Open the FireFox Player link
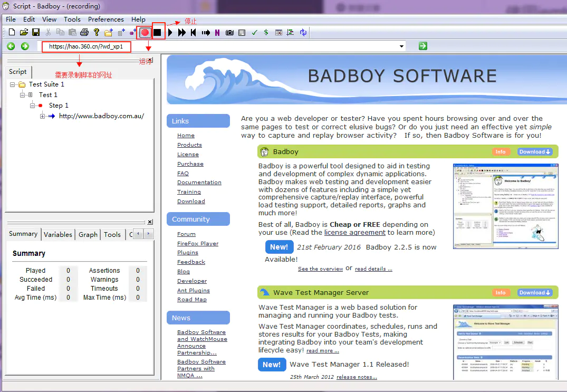This screenshot has height=392, width=567. coord(198,243)
